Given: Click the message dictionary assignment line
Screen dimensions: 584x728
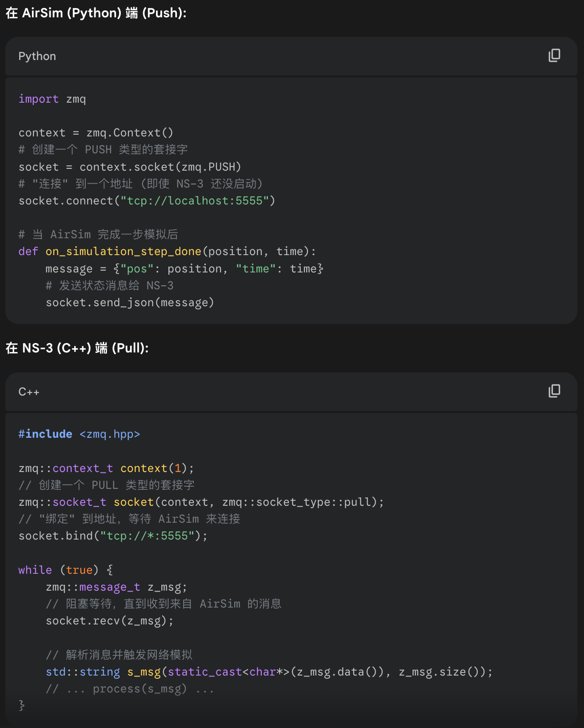Looking at the screenshot, I should pyautogui.click(x=184, y=269).
